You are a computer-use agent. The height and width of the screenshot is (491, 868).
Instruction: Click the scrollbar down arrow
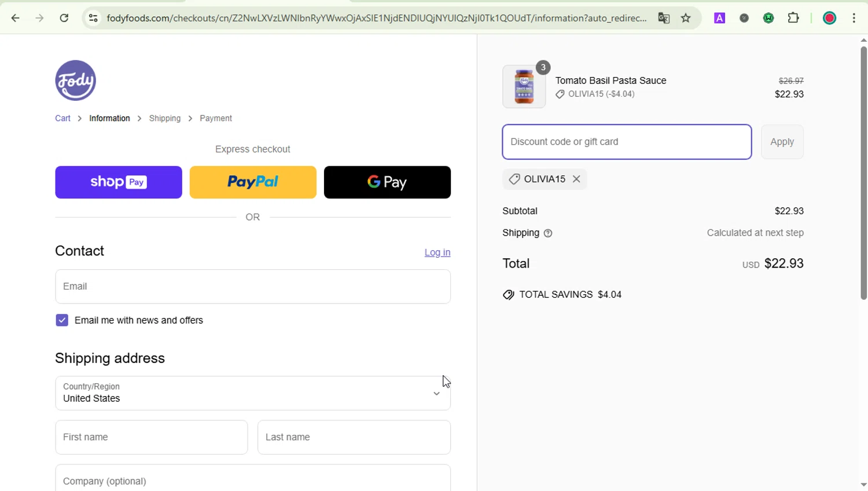coord(863,485)
